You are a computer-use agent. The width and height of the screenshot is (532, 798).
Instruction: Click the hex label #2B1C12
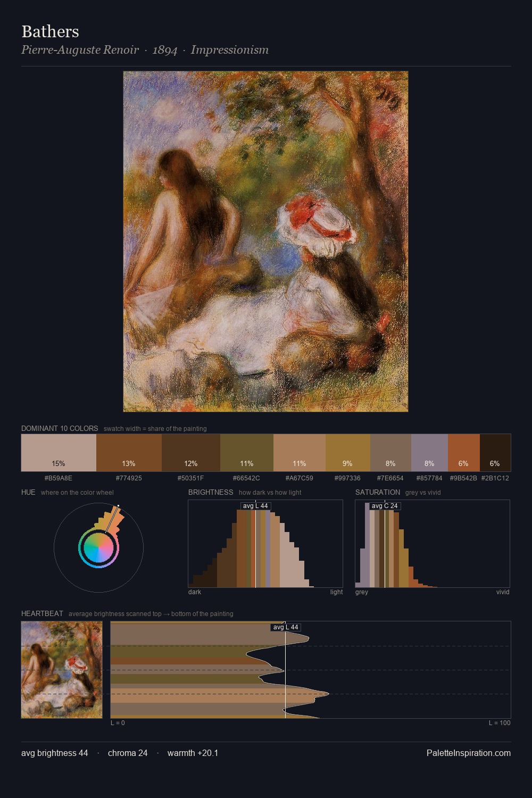point(495,478)
